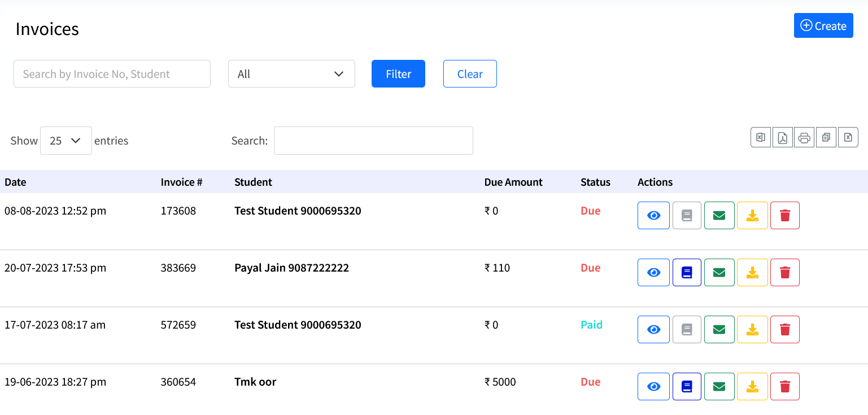Clear the current invoice filters
This screenshot has width=868, height=415.
470,73
